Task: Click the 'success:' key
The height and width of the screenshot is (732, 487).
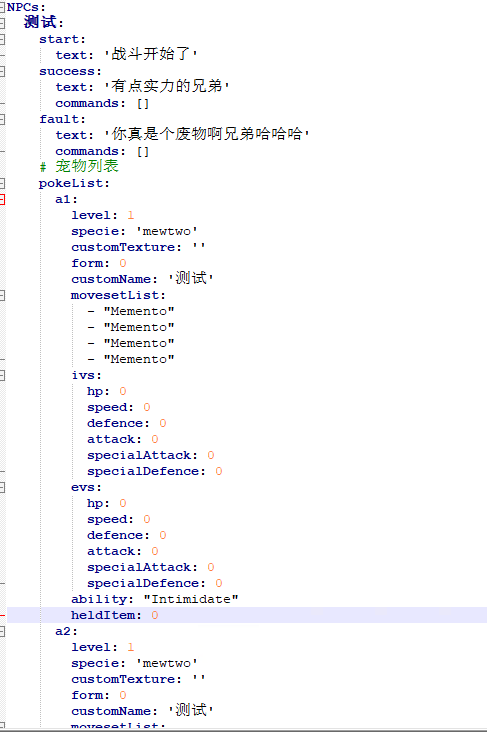Action: (x=70, y=71)
